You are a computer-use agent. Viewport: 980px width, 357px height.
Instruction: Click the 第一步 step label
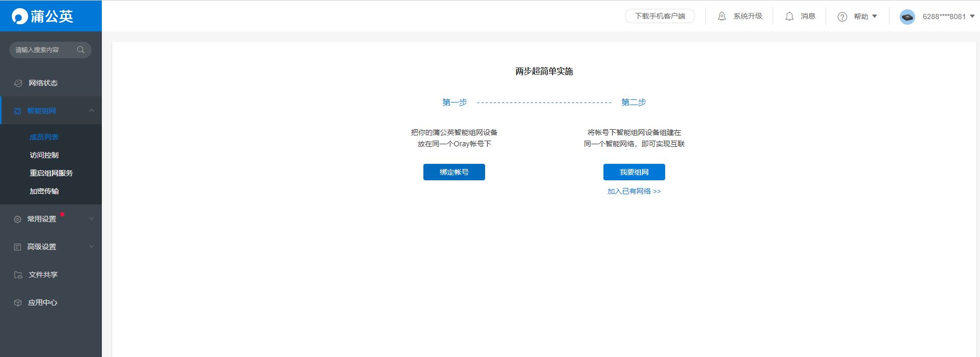[x=455, y=103]
